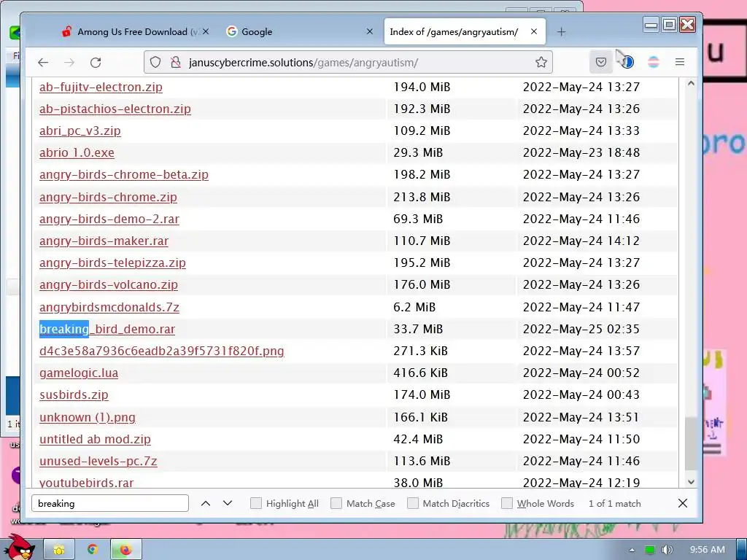The image size is (747, 560).
Task: Download ab-fujitv-electron.zip
Action: (x=101, y=87)
